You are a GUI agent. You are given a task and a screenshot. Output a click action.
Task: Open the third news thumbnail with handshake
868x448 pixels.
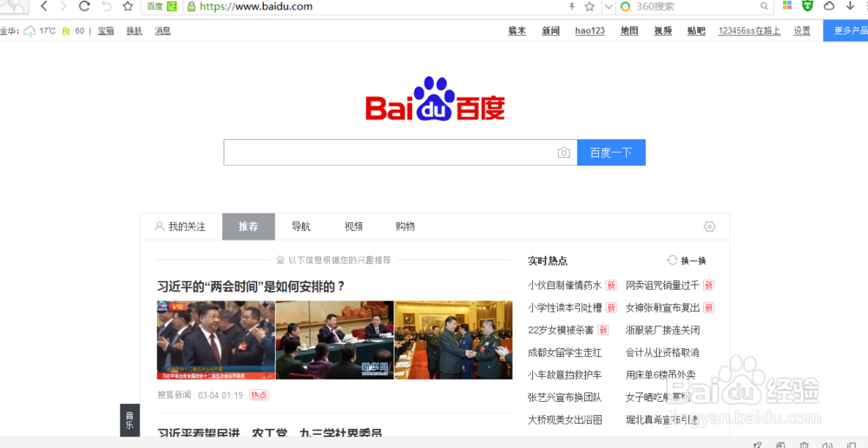click(x=453, y=340)
